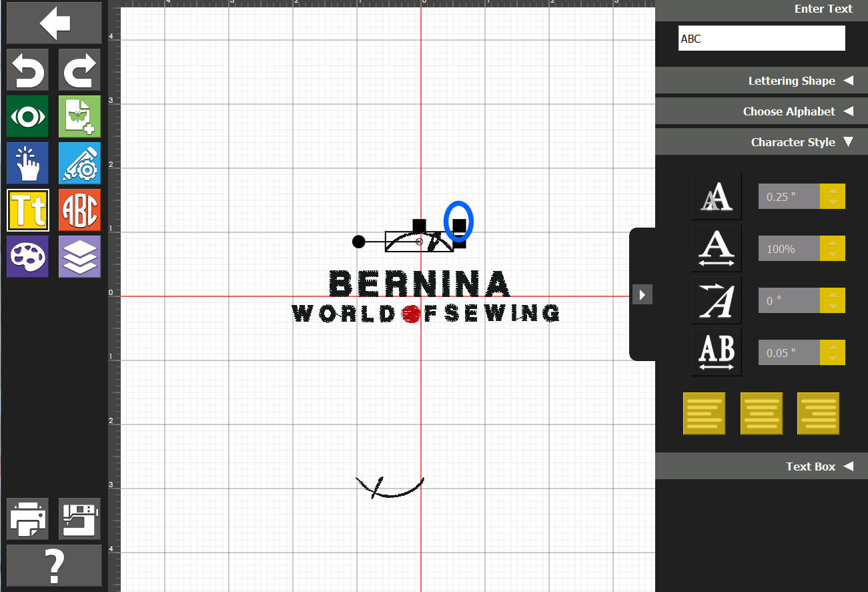
Task: Click the letter width icon
Action: coord(716,248)
